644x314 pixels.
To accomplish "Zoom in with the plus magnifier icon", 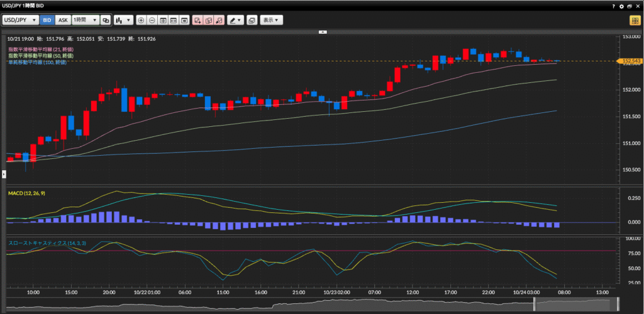I will 141,20.
